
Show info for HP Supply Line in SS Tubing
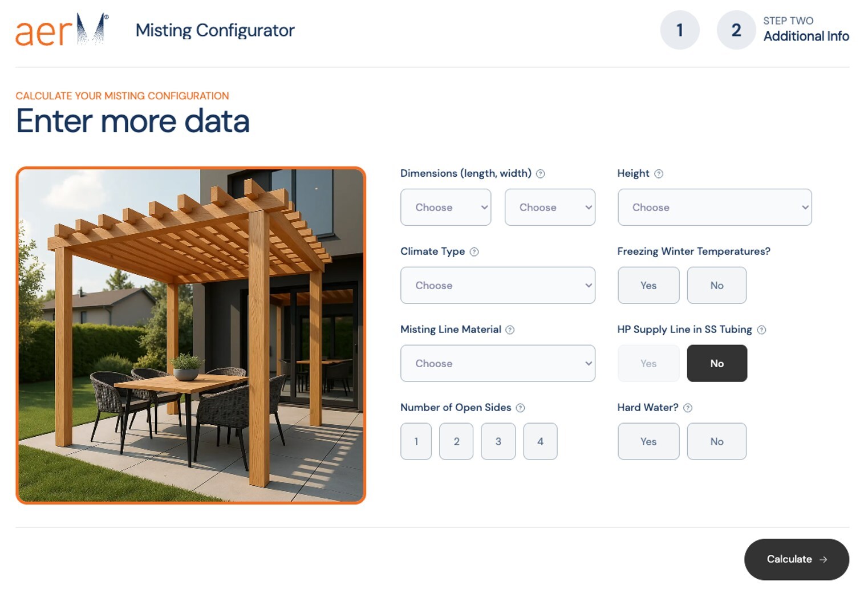pos(761,330)
